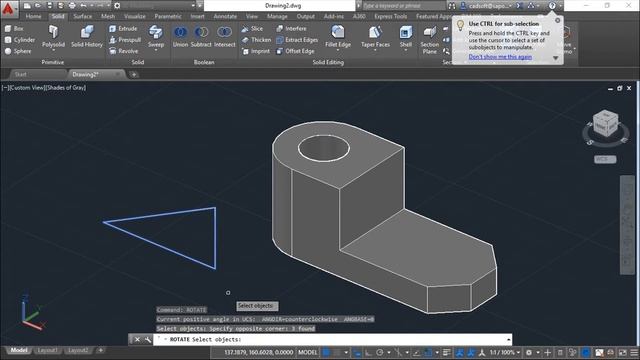Select the Imprint tool

click(x=256, y=51)
